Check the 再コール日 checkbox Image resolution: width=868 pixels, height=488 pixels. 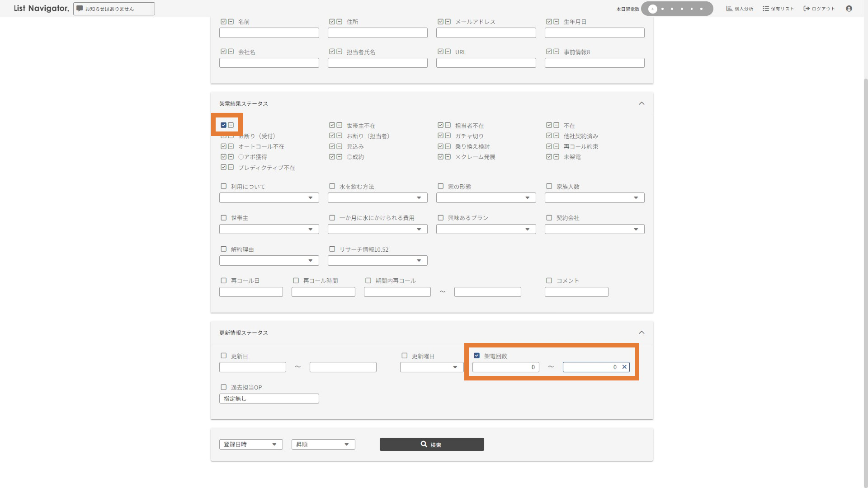click(x=223, y=281)
